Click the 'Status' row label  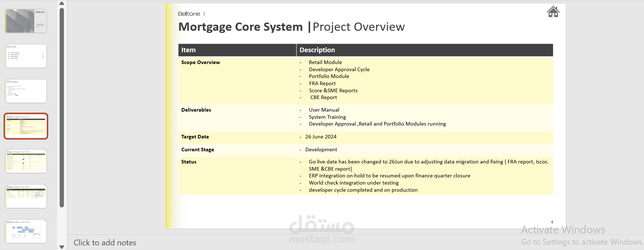point(189,162)
